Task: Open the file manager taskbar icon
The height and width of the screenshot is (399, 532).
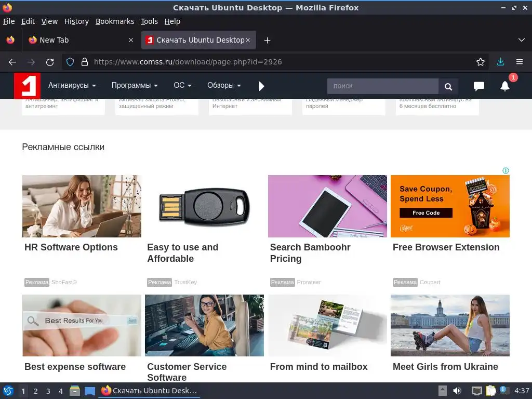Action: (x=75, y=391)
